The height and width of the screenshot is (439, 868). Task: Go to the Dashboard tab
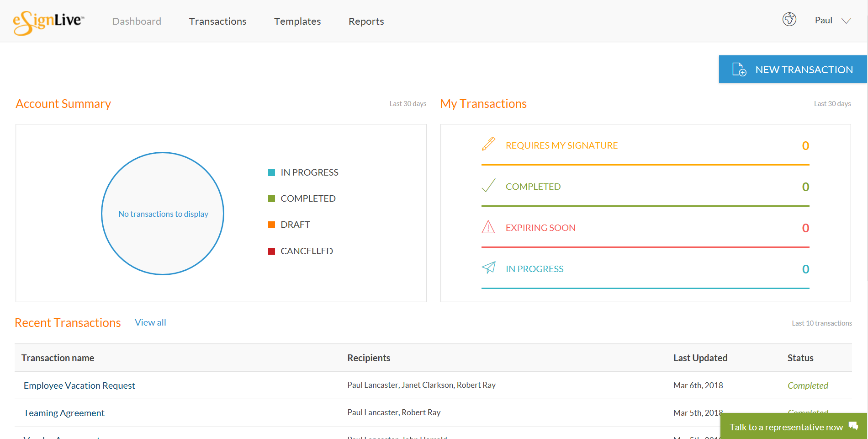pyautogui.click(x=137, y=21)
